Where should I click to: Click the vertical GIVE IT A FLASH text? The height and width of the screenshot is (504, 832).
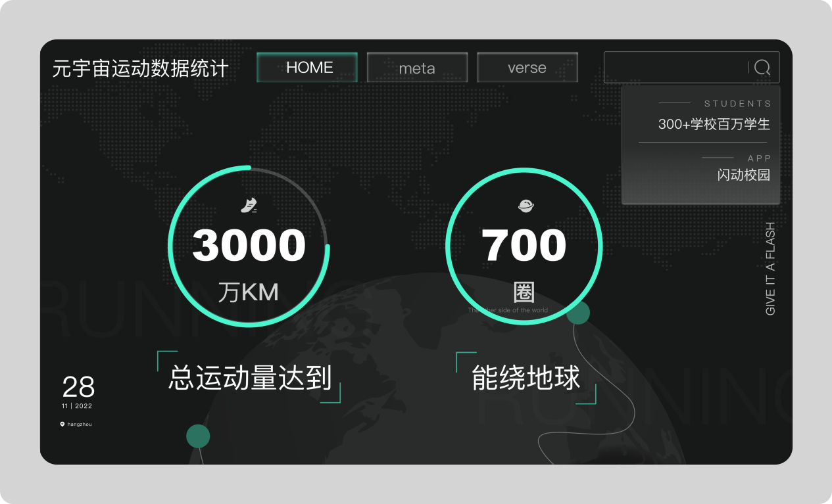coord(770,268)
